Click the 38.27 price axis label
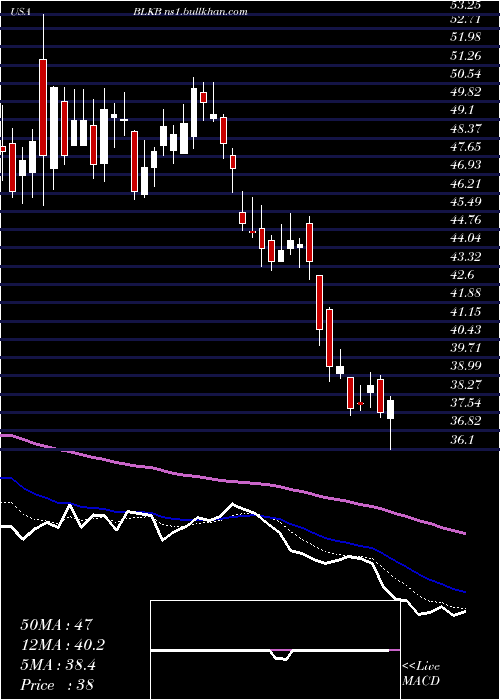500x700 pixels. tap(465, 384)
